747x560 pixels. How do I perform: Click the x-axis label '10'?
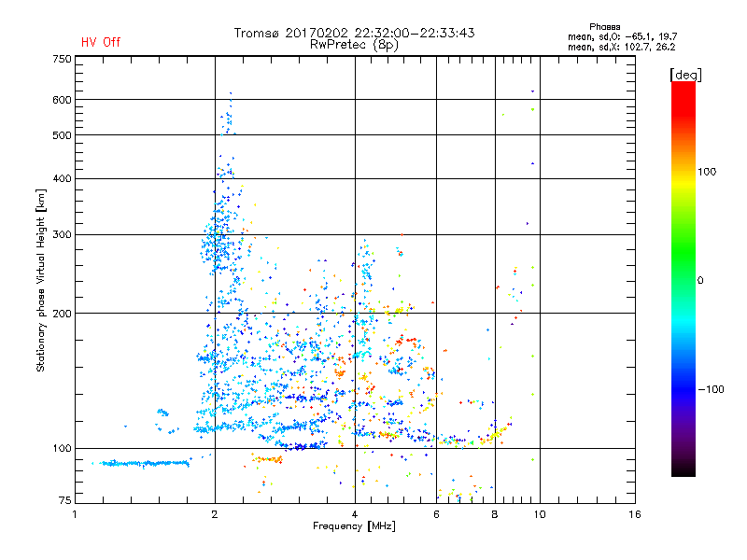540,514
